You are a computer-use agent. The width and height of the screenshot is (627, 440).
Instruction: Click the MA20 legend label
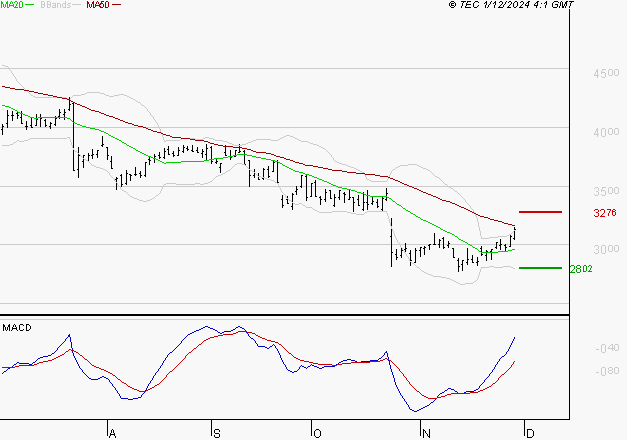[12, 5]
